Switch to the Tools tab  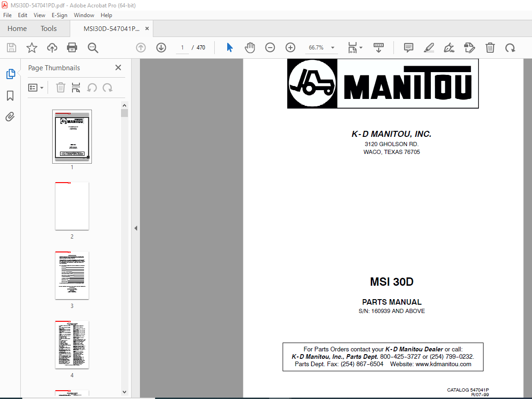(48, 29)
